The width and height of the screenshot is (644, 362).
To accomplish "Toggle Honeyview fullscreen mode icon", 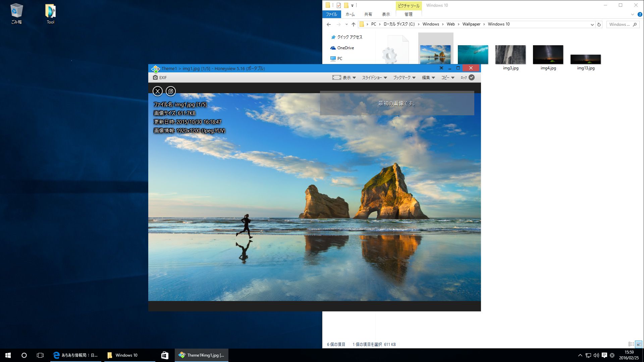I will pos(441,68).
